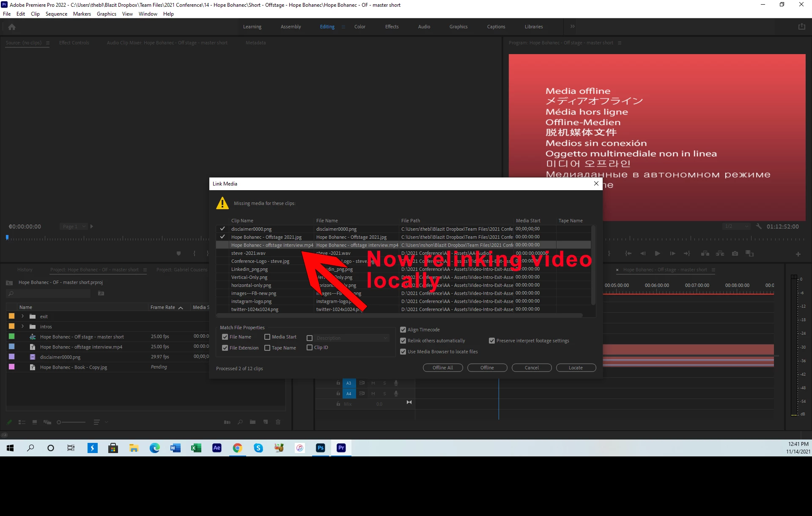
Task: Switch Project panel to list view
Action: pyautogui.click(x=22, y=422)
